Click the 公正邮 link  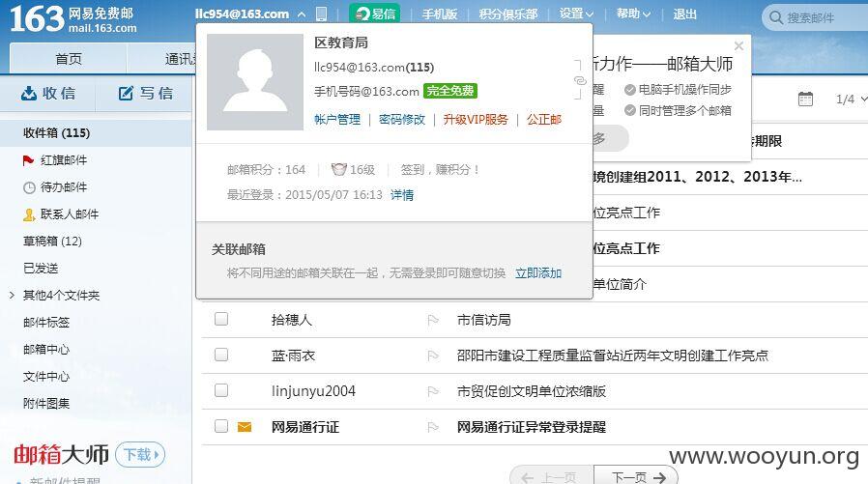(x=544, y=120)
